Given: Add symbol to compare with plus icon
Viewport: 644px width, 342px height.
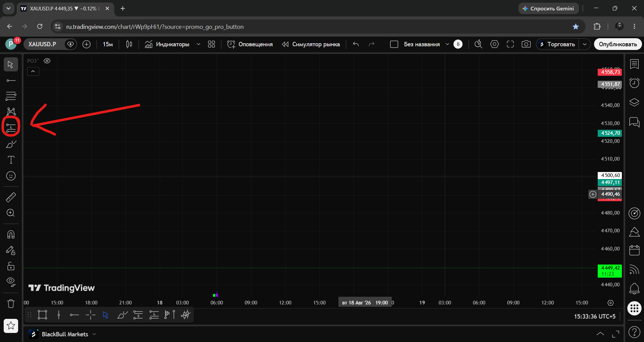Looking at the screenshot, I should click(87, 44).
